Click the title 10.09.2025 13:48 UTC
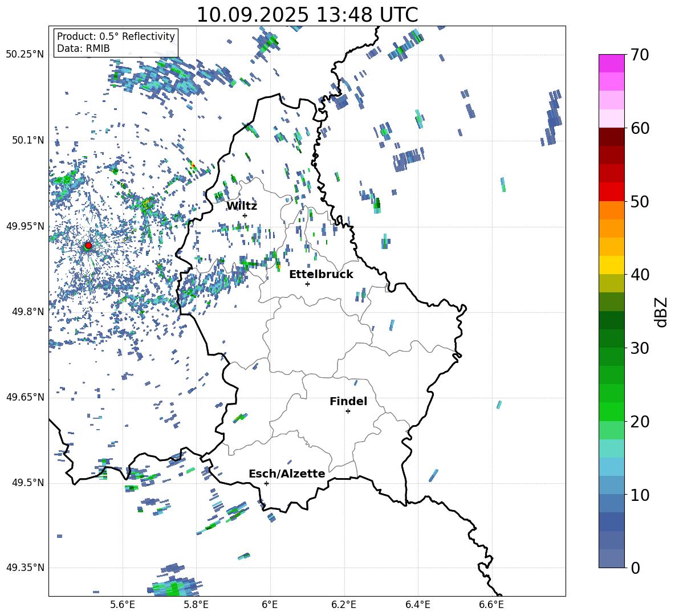This screenshot has width=675, height=616. (x=307, y=15)
